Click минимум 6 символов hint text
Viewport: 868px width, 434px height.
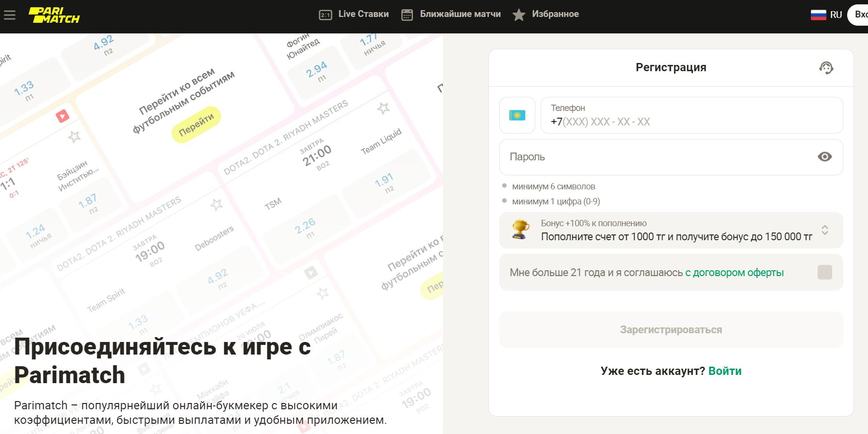[x=553, y=186]
